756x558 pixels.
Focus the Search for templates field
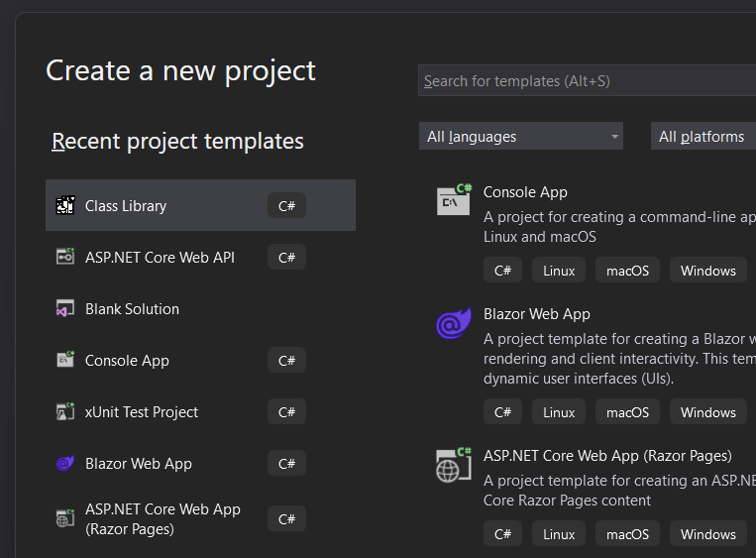(x=587, y=81)
